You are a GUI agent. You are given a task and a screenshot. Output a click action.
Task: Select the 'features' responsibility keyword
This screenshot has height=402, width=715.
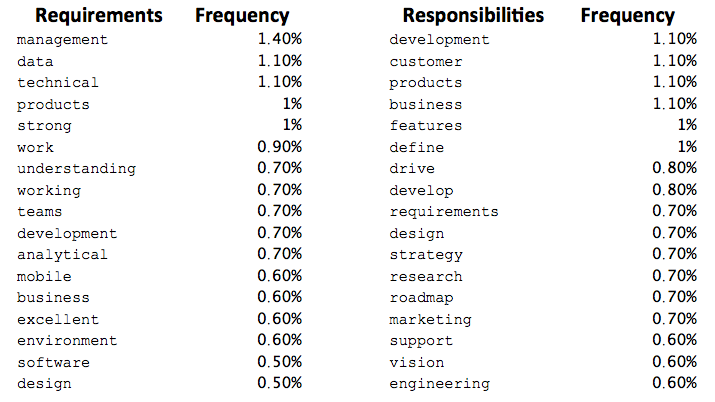(426, 126)
